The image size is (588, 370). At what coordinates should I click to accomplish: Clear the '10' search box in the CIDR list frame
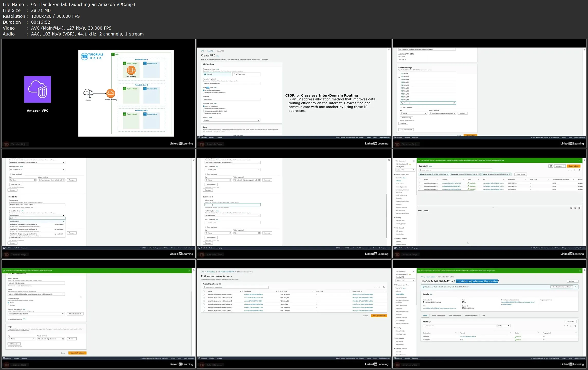click(454, 103)
